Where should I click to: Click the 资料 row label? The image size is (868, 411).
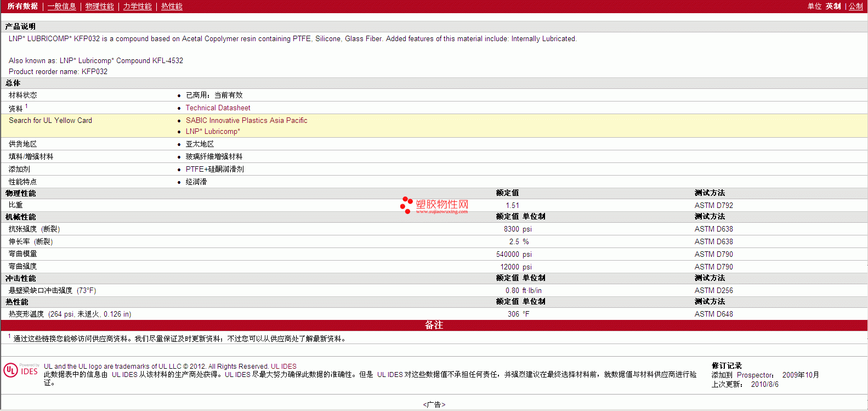tap(15, 108)
